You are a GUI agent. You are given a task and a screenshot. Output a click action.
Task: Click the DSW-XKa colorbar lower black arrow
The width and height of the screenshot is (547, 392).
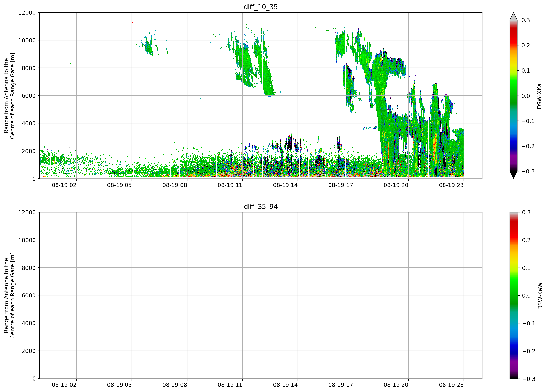[x=513, y=175]
